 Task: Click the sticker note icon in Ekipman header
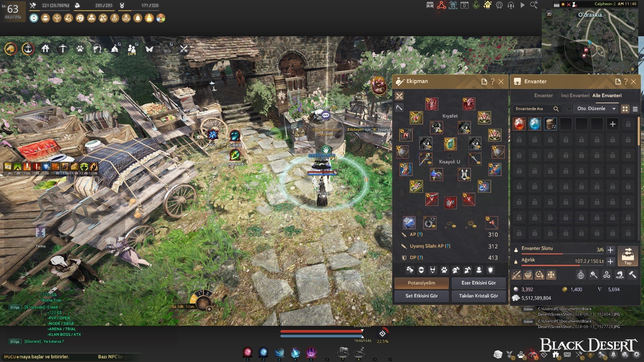(x=484, y=81)
